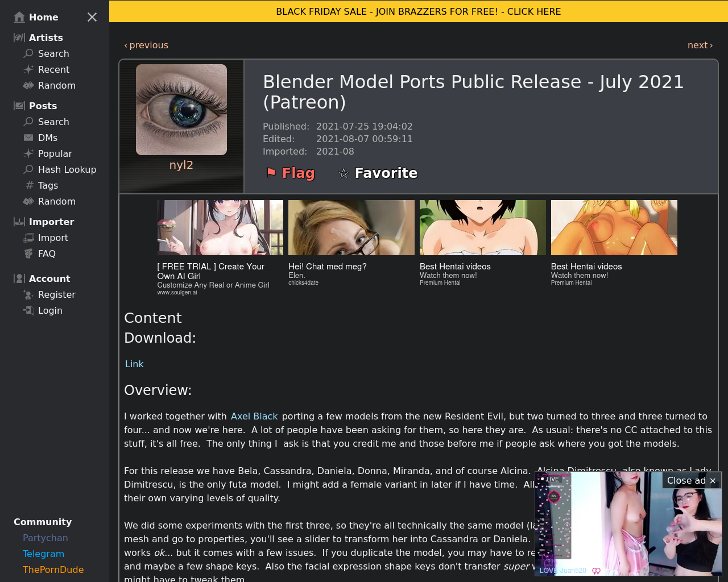Open Popular posts in sidebar menu
The height and width of the screenshot is (582, 728).
pyautogui.click(x=55, y=153)
